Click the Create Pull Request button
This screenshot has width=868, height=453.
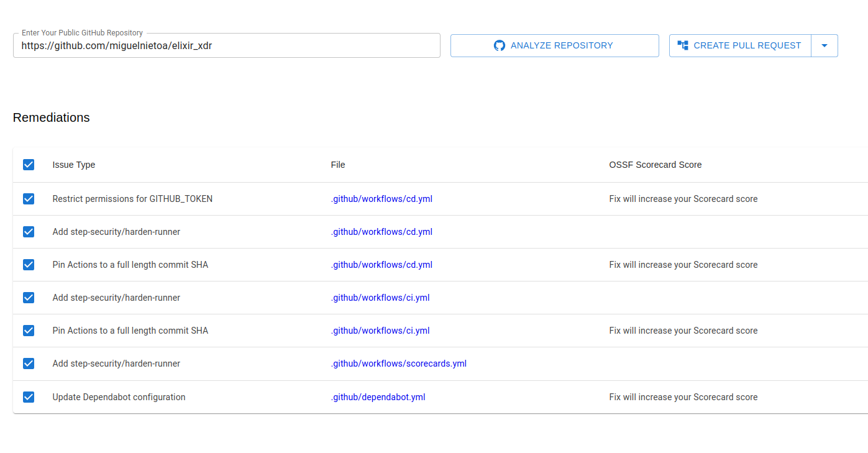pyautogui.click(x=739, y=45)
